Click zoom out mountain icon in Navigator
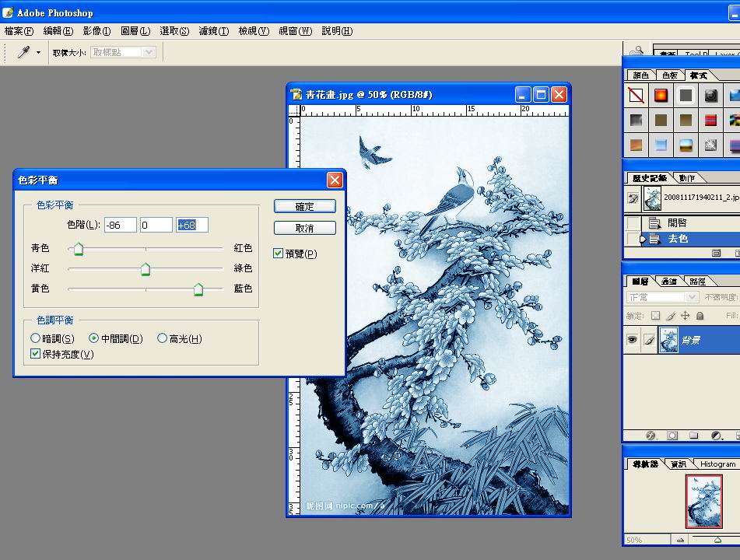This screenshot has width=740, height=560. (x=680, y=540)
